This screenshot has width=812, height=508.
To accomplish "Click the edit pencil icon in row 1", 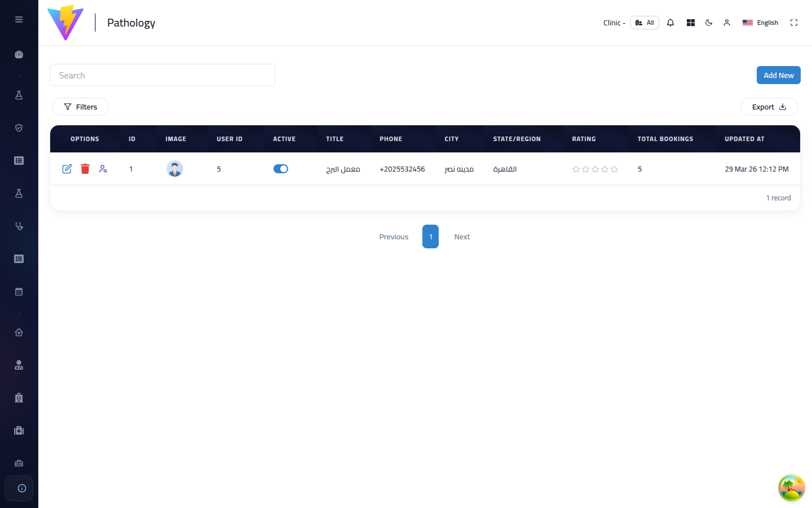I will [67, 169].
